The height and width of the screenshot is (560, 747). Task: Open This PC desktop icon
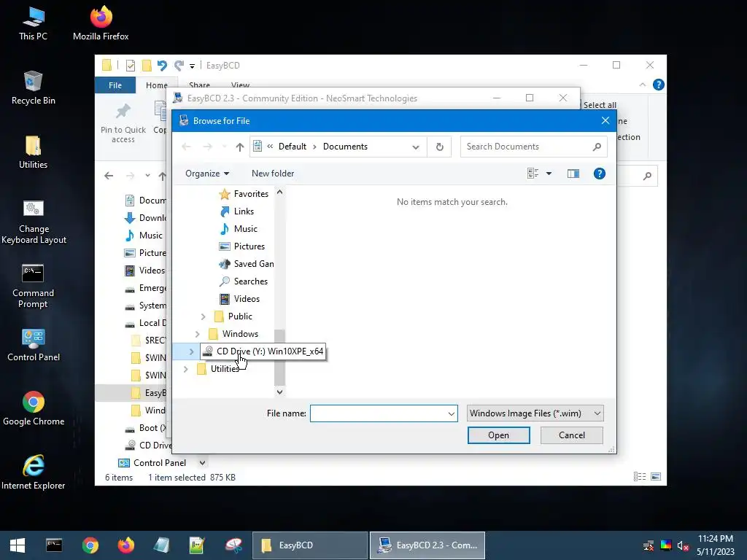click(33, 24)
